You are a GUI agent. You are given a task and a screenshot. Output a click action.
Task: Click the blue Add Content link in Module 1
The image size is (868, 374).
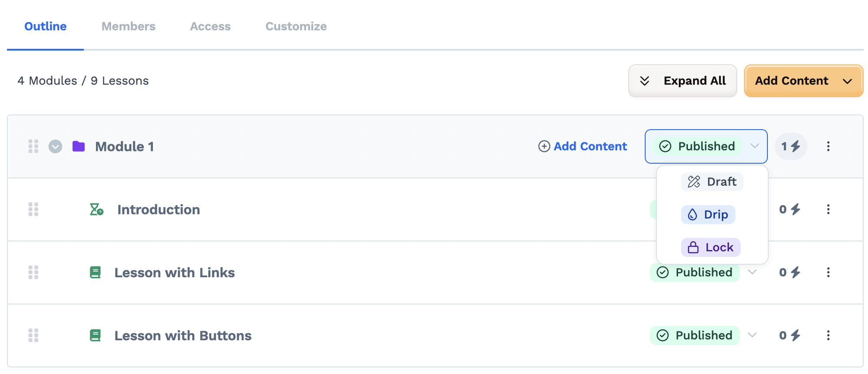point(582,146)
